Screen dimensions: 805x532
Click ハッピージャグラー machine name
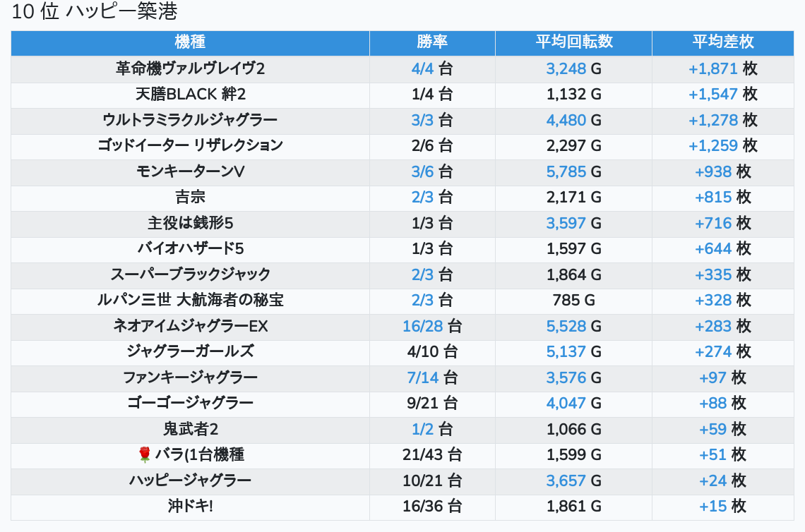pos(190,480)
